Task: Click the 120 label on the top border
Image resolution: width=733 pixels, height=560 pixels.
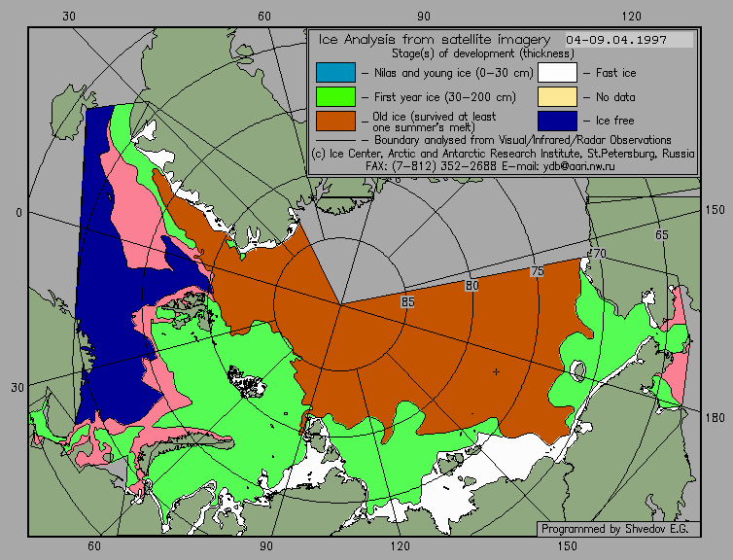Action: [632, 17]
